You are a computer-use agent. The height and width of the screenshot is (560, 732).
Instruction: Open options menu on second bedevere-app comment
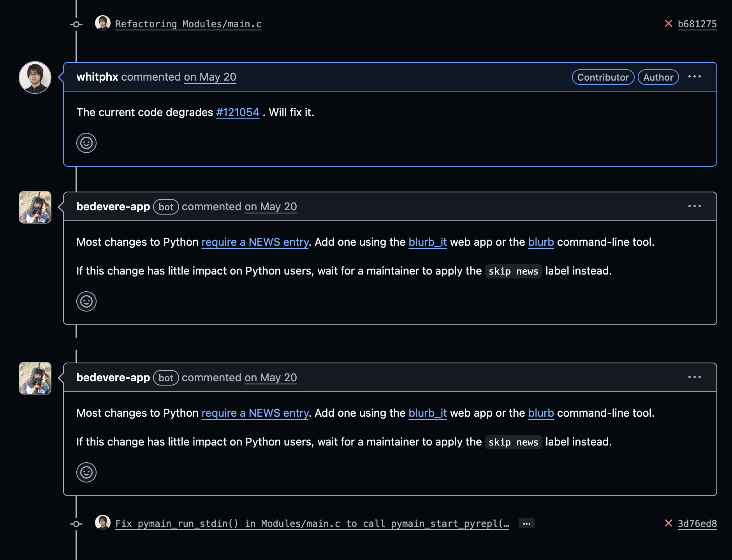pyautogui.click(x=695, y=377)
